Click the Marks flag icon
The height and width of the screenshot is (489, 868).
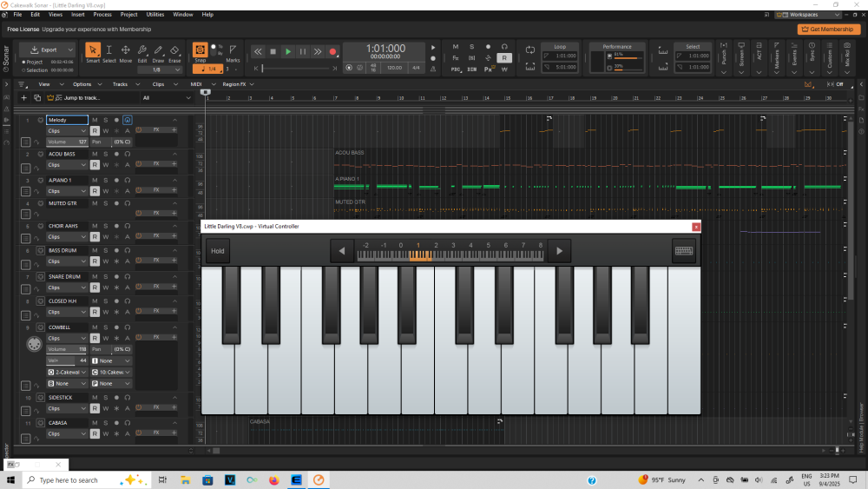click(x=233, y=50)
